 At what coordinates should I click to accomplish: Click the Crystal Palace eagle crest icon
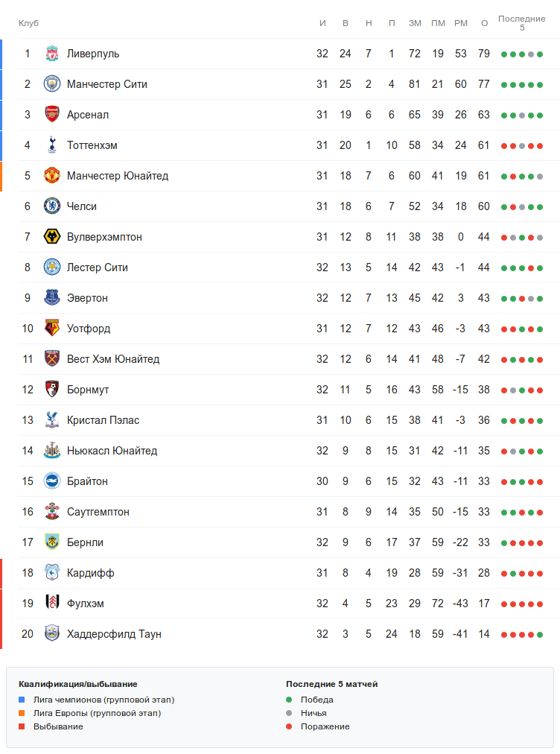tap(51, 420)
